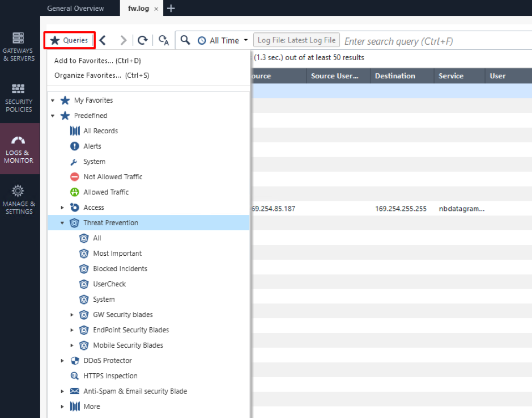
Task: Click the refresh query icon
Action: coord(143,40)
